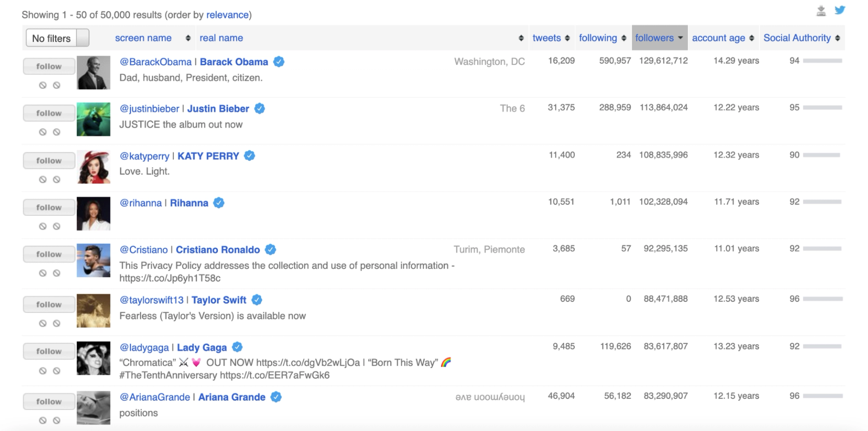Follow Katy Perry
The height and width of the screenshot is (431, 868).
coord(49,161)
